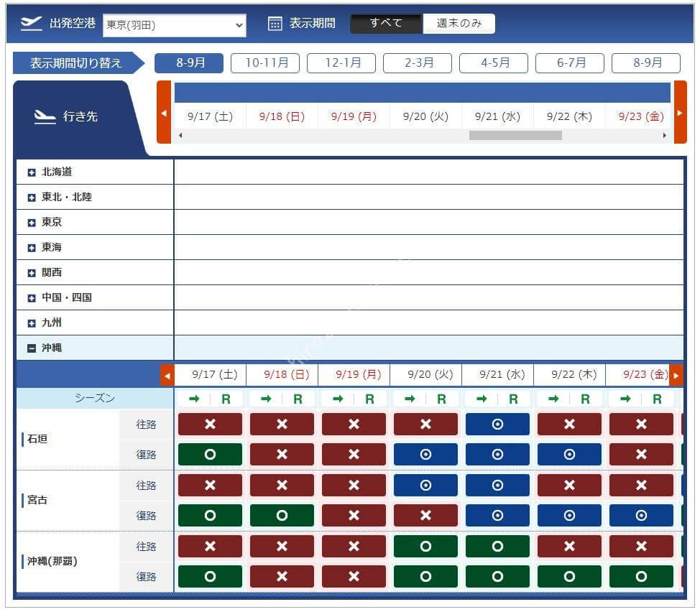Click the 9/18 (日) header date
The height and width of the screenshot is (612, 700).
(282, 116)
